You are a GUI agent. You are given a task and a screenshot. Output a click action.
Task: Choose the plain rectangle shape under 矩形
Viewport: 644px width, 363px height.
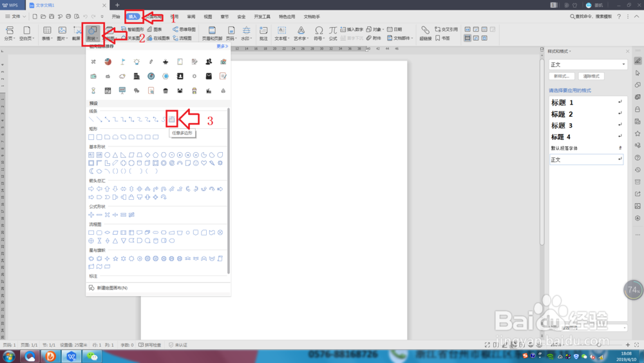91,137
